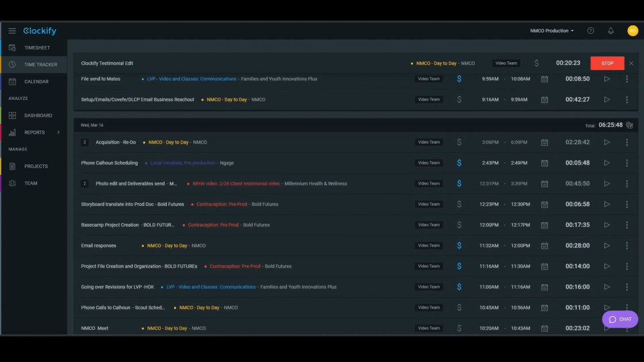Image resolution: width=644 pixels, height=362 pixels.
Task: Open more options for File send to Mateo
Action: tap(627, 79)
